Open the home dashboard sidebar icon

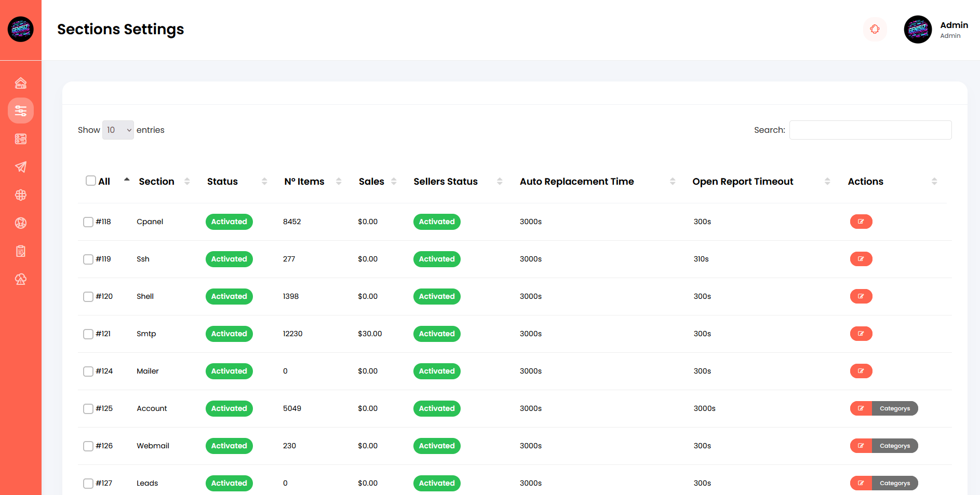click(x=21, y=83)
